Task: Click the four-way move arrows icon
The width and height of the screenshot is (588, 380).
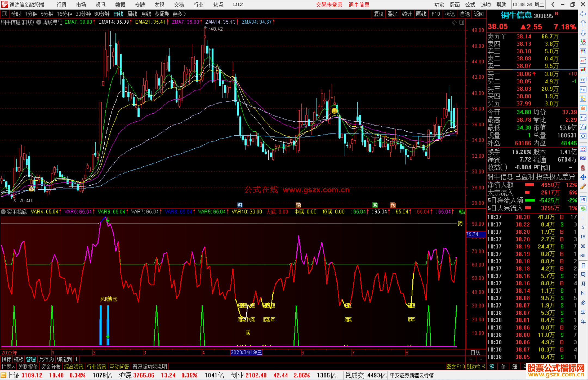Action: [x=583, y=177]
